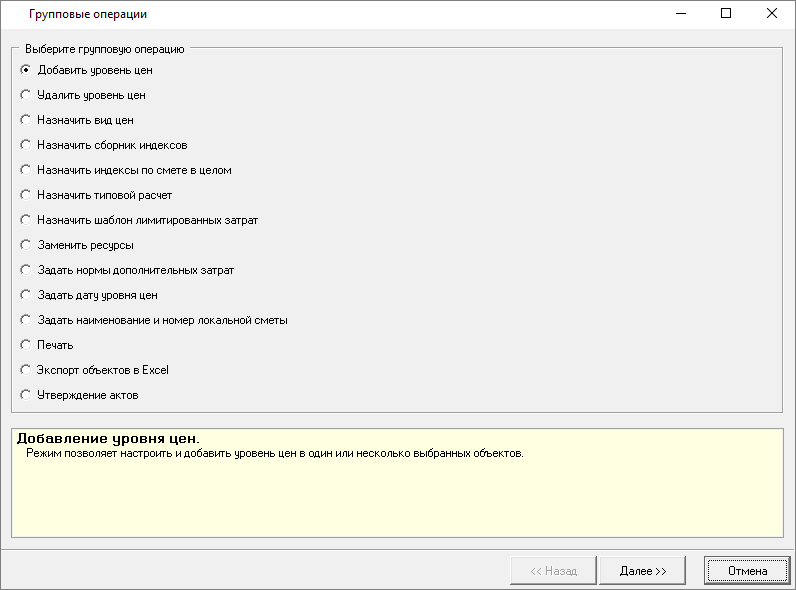The height and width of the screenshot is (590, 796).
Task: Choose 'Утверждение актов' radio button
Action: click(26, 395)
